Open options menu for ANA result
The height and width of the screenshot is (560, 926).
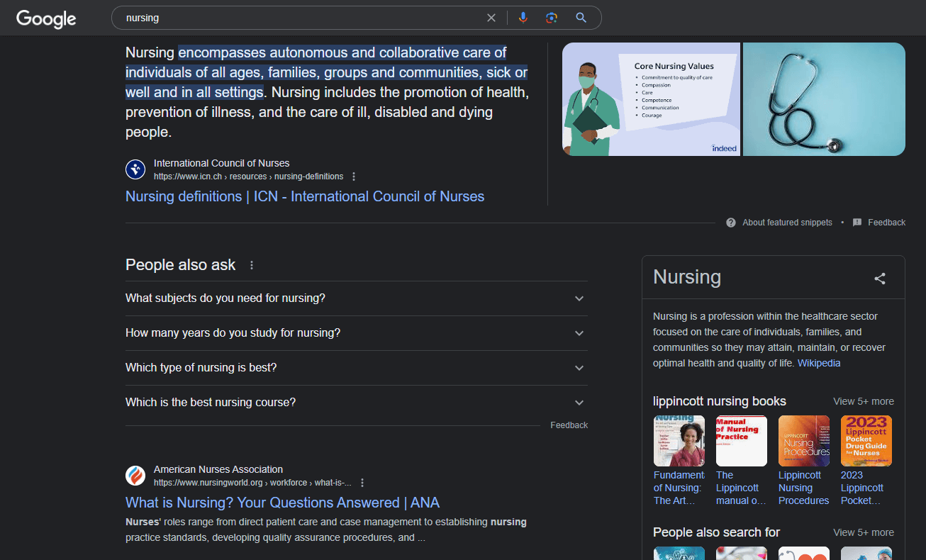pos(362,483)
